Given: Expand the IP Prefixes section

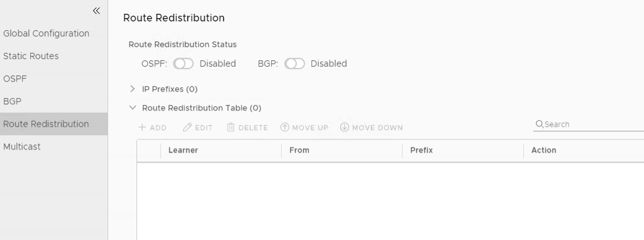Looking at the screenshot, I should 132,89.
